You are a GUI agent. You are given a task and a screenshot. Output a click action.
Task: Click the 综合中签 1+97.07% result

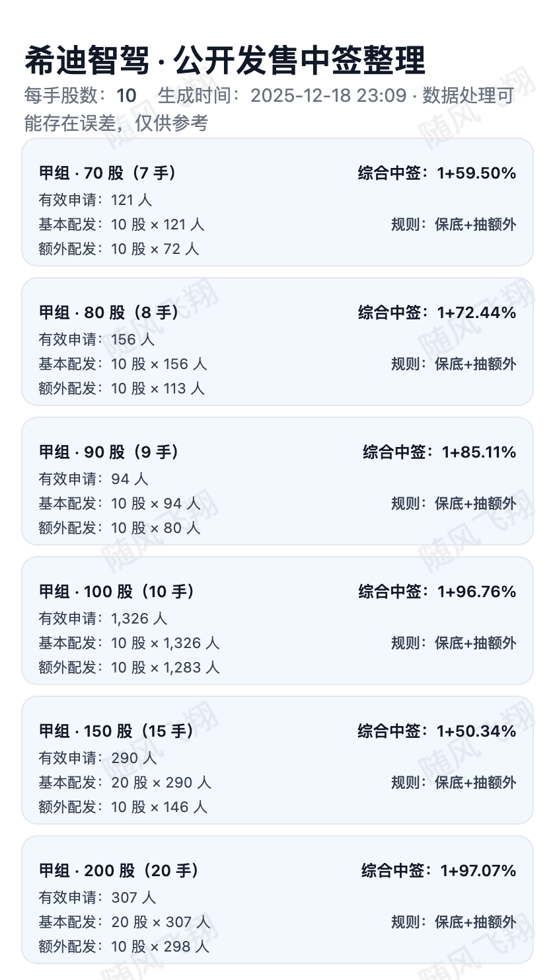pos(439,871)
